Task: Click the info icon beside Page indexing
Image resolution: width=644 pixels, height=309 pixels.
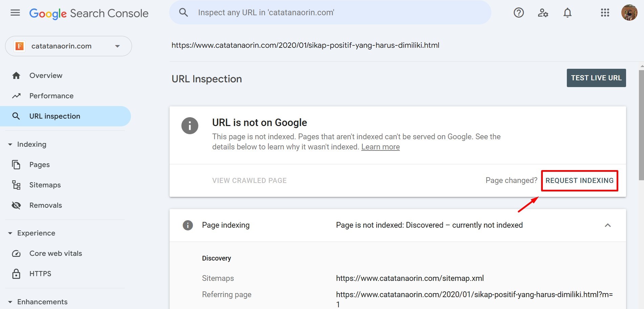Action: pyautogui.click(x=188, y=225)
